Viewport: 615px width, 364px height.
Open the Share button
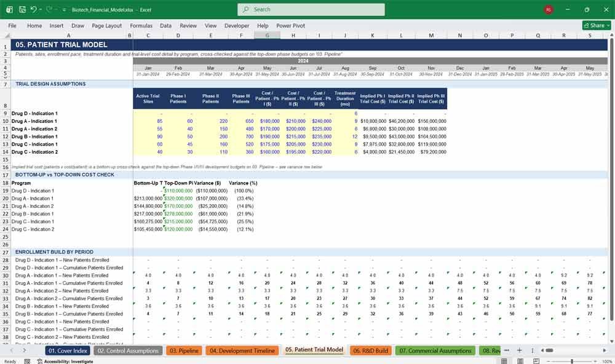(597, 25)
